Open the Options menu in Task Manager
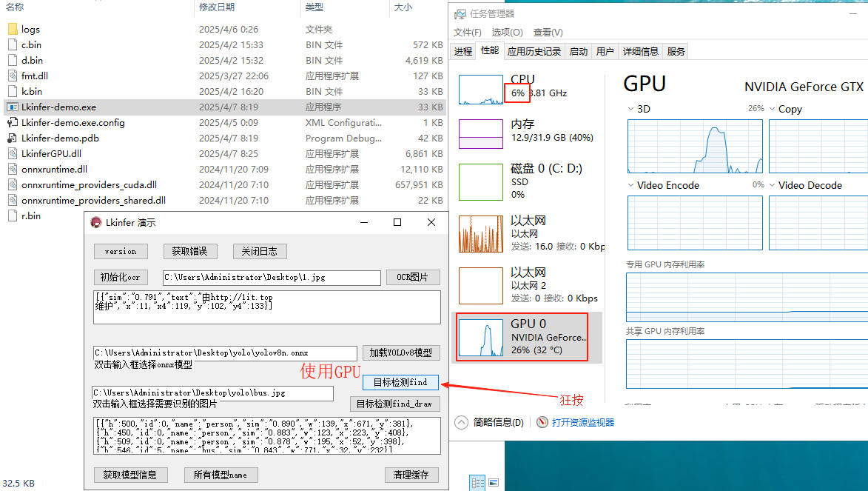Viewport: 868px width, 491px height. (x=507, y=32)
